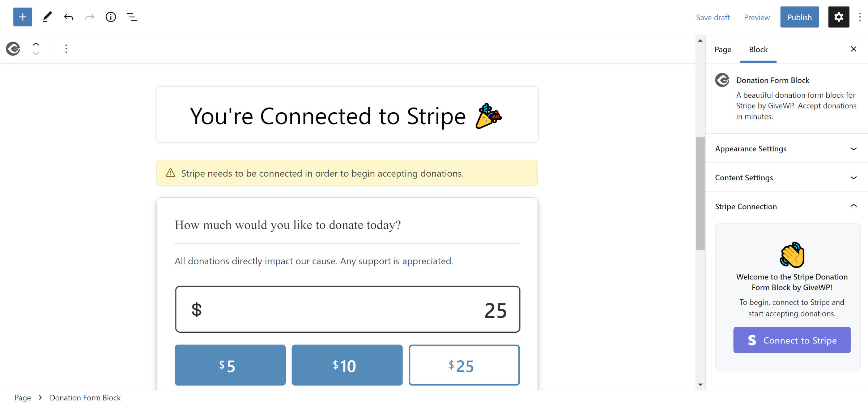Viewport: 868px width, 404px height.
Task: Undo the last change
Action: [68, 17]
